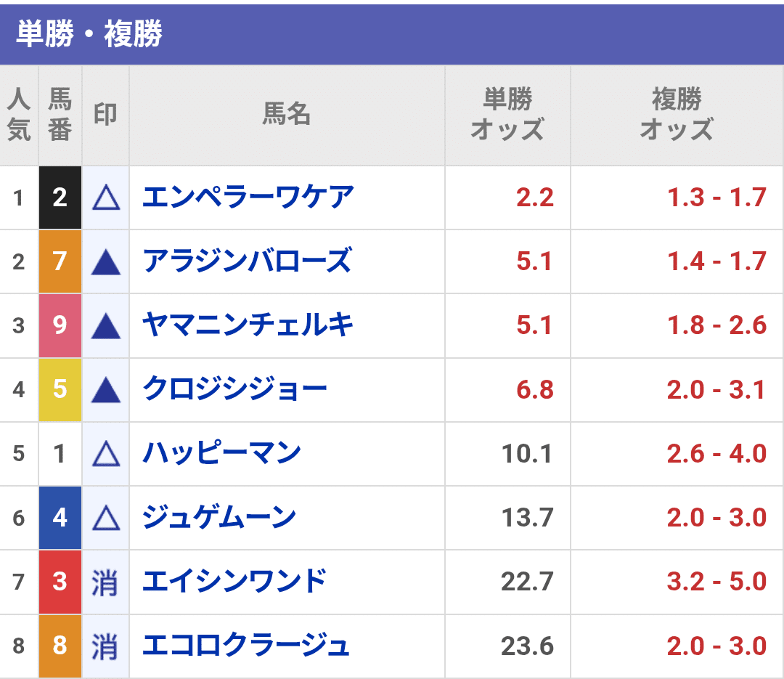Open horse link エイシンワンド

[x=234, y=582]
